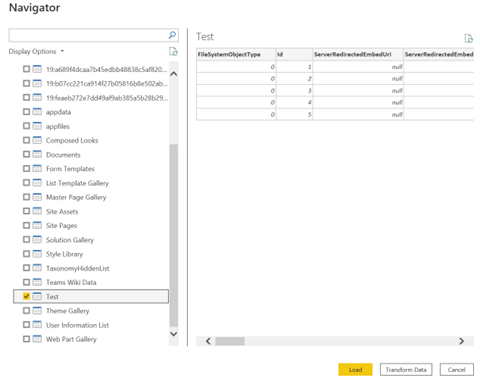Click table icon beside Documents
The width and height of the screenshot is (480, 381).
37,154
